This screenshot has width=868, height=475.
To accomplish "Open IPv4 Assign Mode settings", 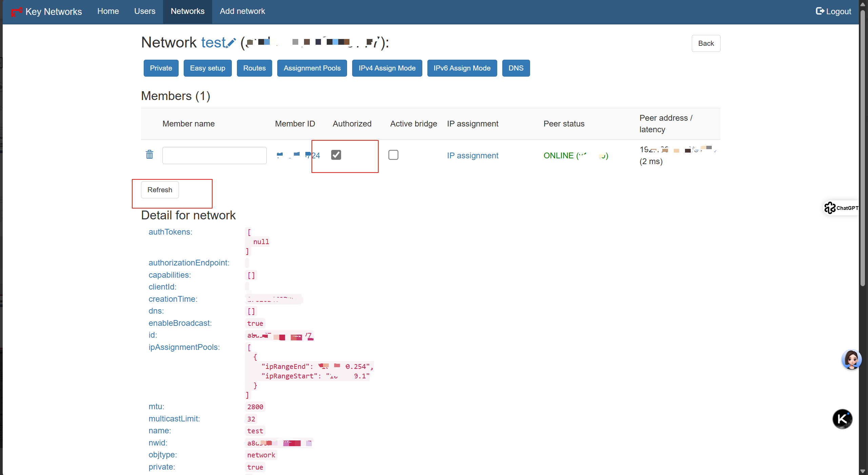I will pos(387,68).
